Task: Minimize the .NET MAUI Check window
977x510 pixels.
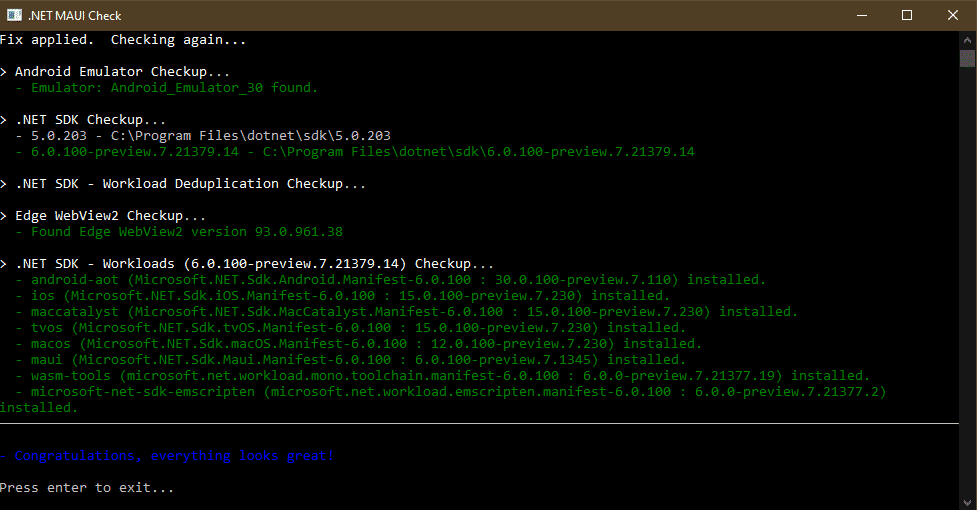Action: [x=862, y=15]
